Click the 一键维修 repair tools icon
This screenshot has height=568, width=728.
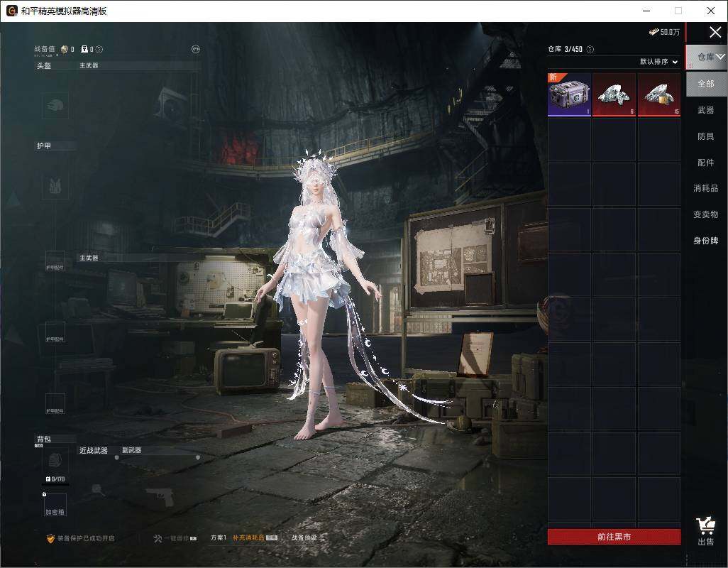(158, 538)
